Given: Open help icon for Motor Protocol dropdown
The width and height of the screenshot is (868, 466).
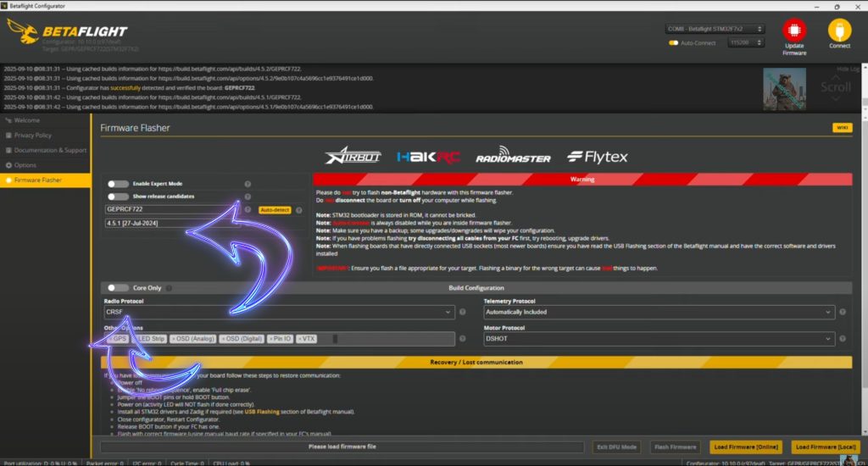Looking at the screenshot, I should click(842, 339).
